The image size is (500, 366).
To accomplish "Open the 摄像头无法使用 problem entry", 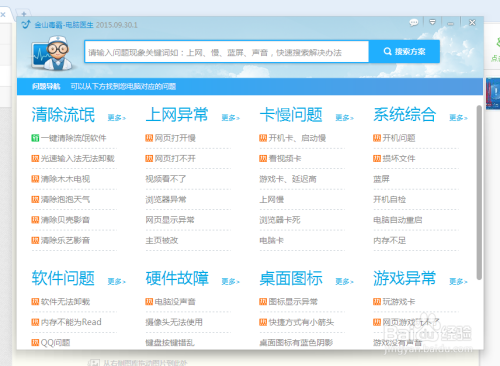I will click(174, 322).
